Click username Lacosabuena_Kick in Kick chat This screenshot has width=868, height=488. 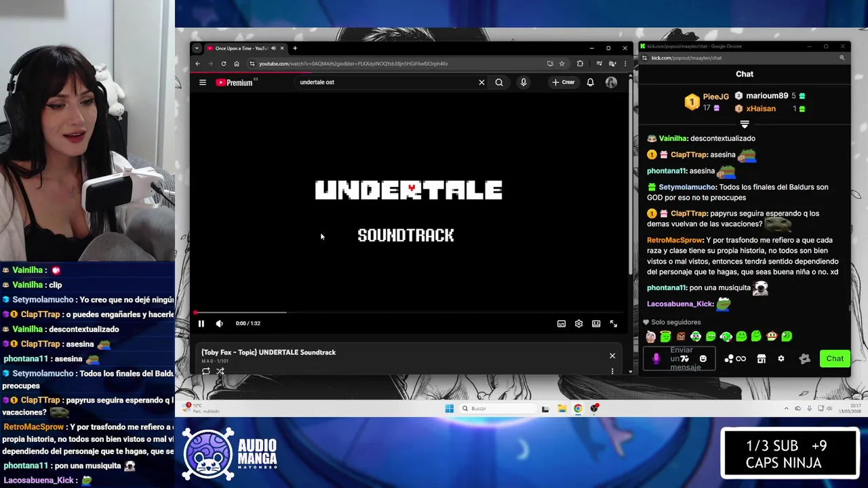[680, 304]
